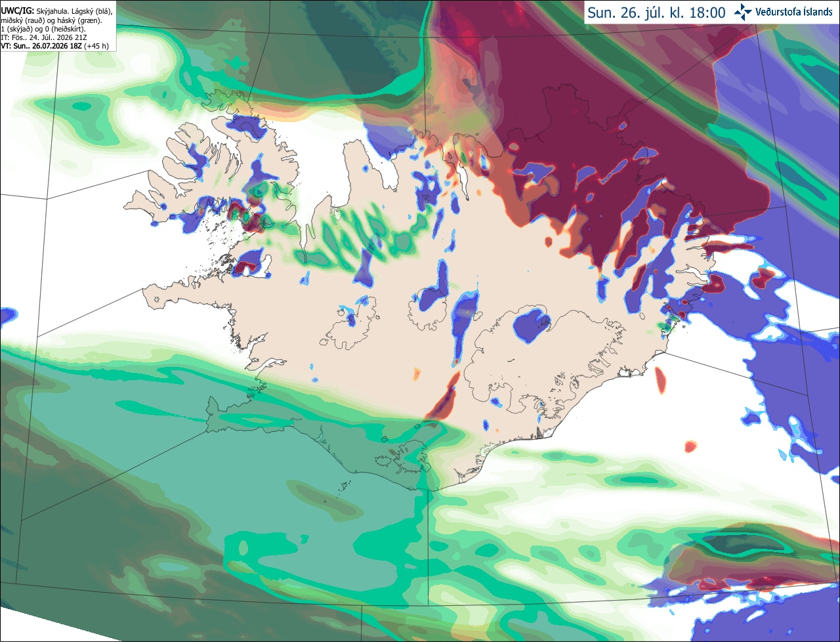Click the (+45 h) forecast offset label
This screenshot has height=642, width=840.
(96, 46)
